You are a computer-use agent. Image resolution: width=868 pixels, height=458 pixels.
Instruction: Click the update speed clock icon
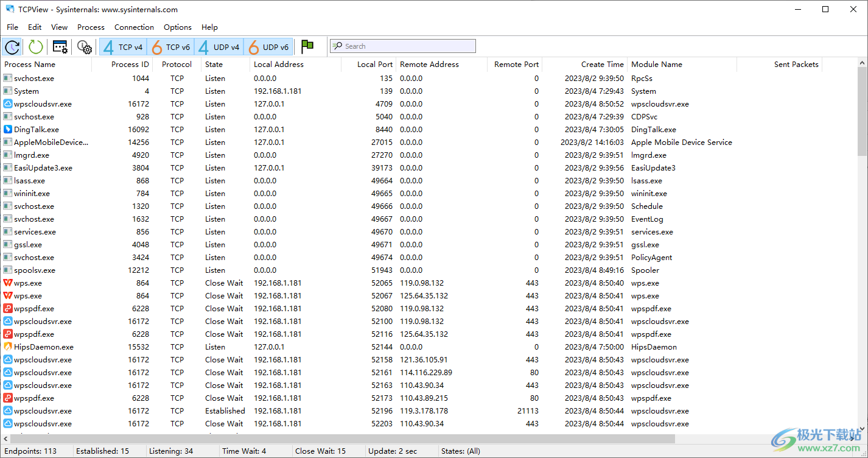[12, 47]
